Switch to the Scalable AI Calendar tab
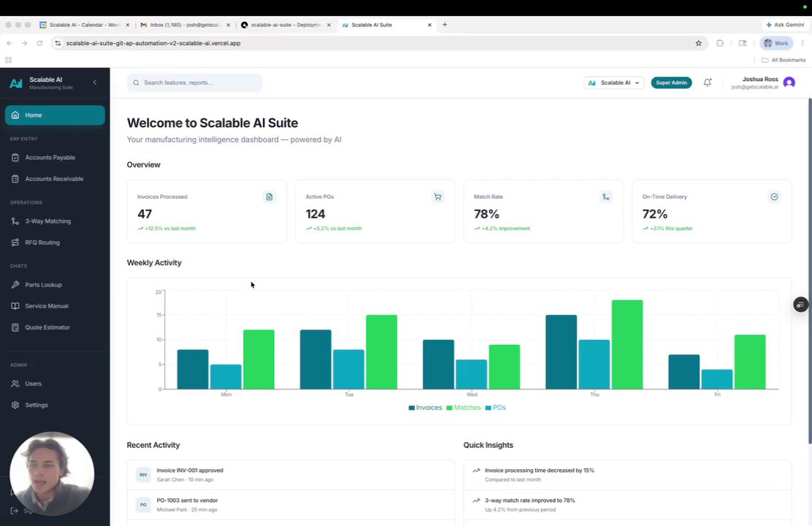 pos(85,24)
